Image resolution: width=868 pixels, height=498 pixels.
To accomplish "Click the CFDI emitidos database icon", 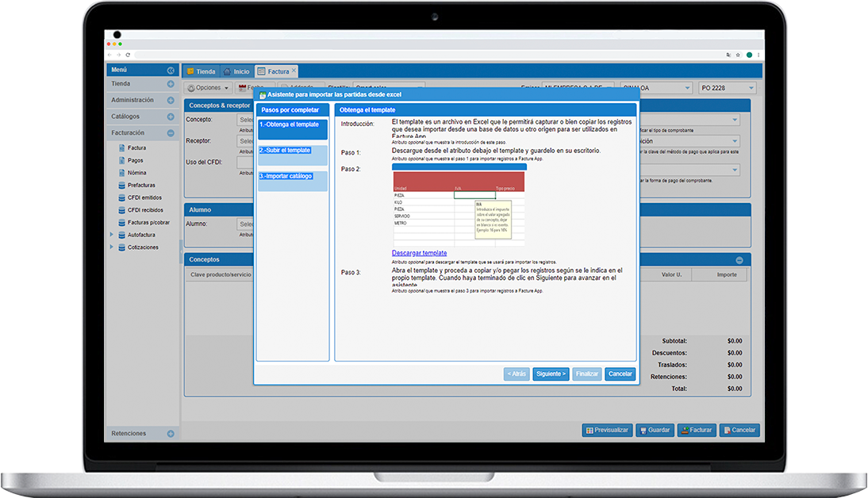I will tap(121, 197).
